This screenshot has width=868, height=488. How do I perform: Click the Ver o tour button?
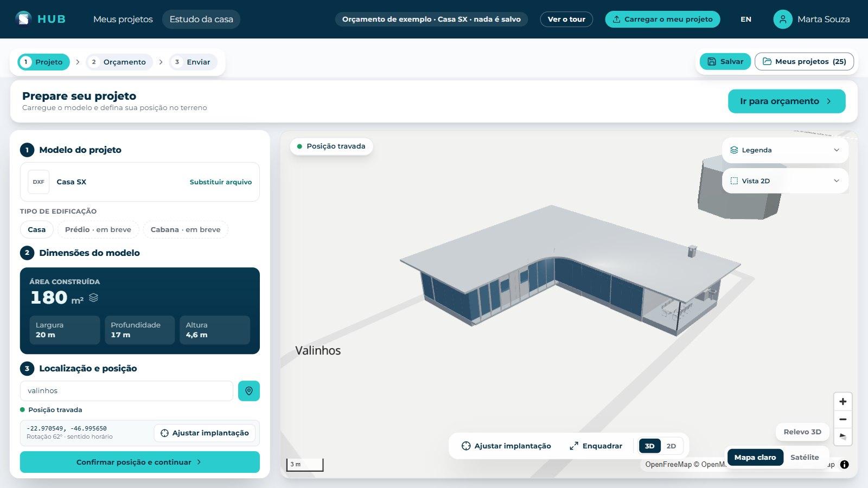pyautogui.click(x=566, y=19)
